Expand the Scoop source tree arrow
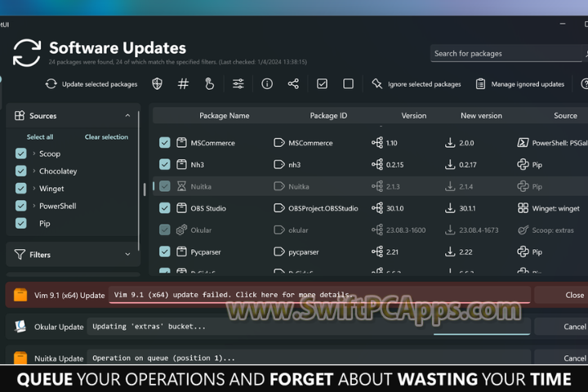 tap(33, 153)
